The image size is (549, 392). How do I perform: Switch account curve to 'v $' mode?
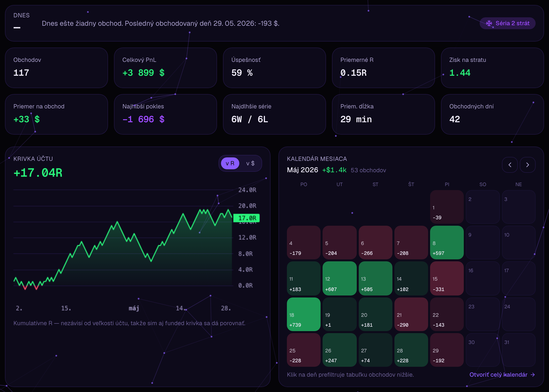coord(250,163)
